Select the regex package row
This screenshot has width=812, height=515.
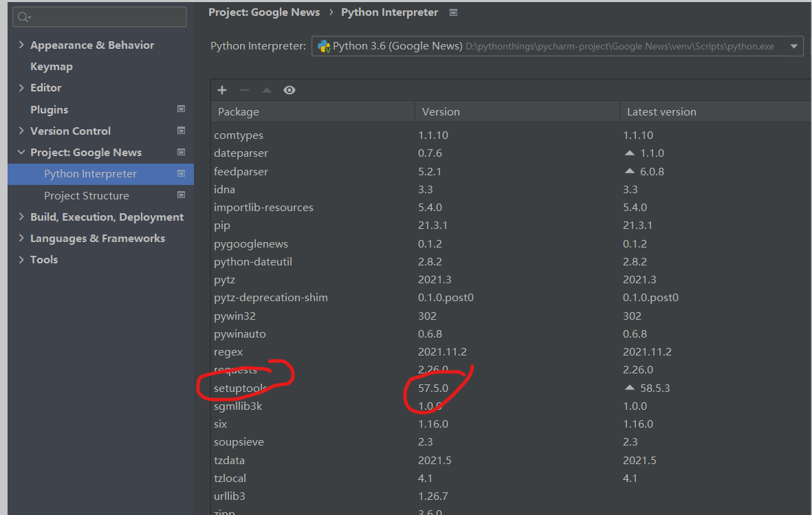coord(511,352)
